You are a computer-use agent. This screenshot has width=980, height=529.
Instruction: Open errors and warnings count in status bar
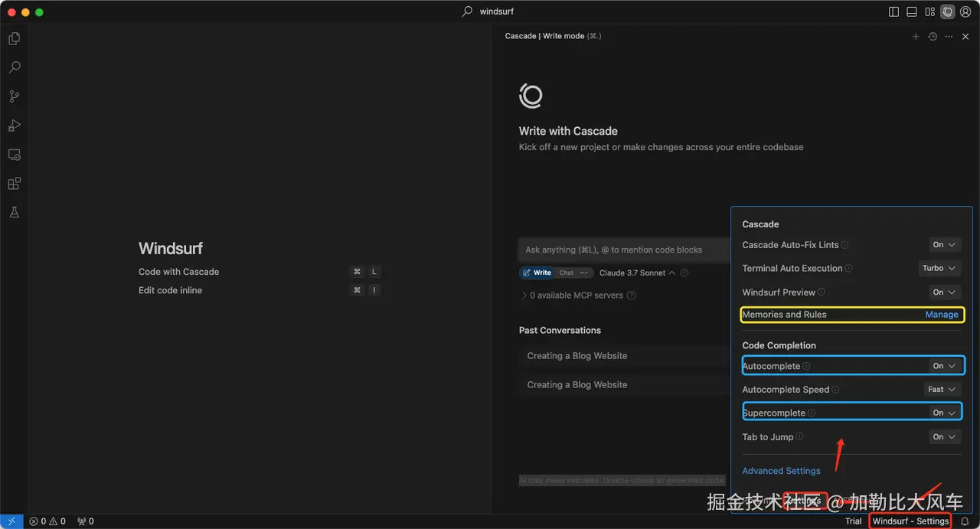coord(47,521)
